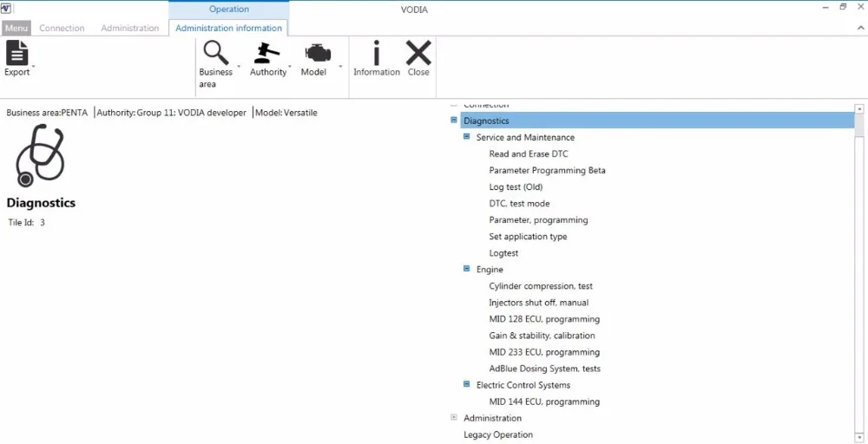
Task: Open the Model dropdown arrow
Action: pos(340,67)
